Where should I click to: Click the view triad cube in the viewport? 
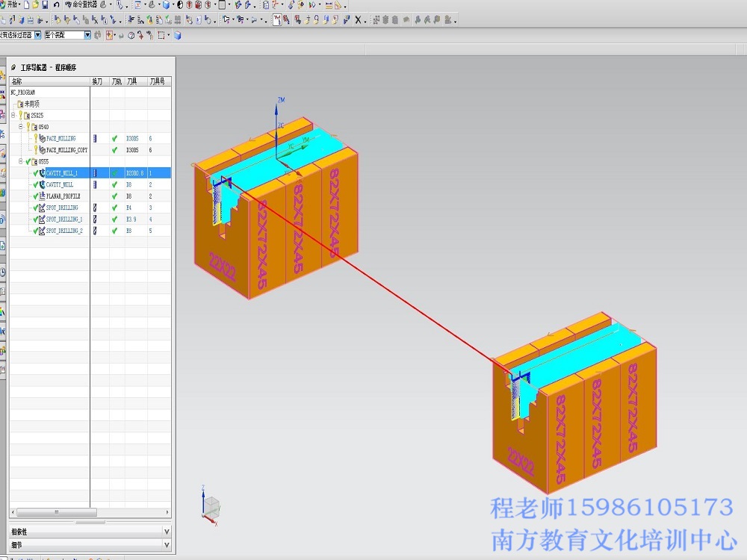[x=211, y=507]
